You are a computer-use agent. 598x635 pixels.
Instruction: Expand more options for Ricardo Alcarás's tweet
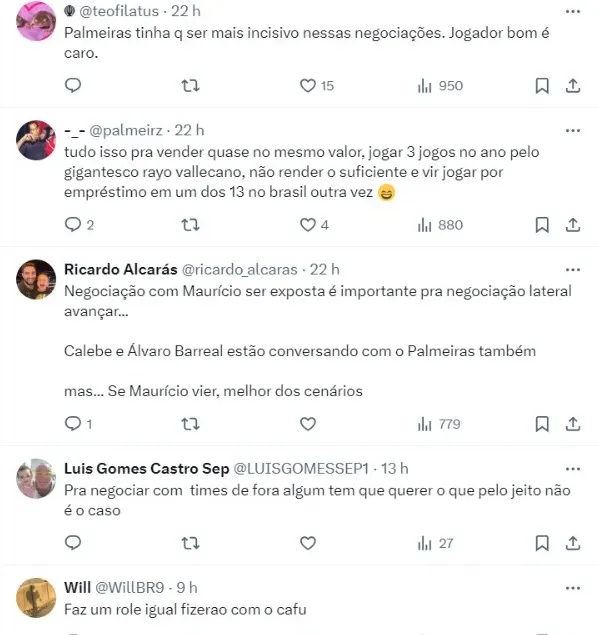coord(573,270)
